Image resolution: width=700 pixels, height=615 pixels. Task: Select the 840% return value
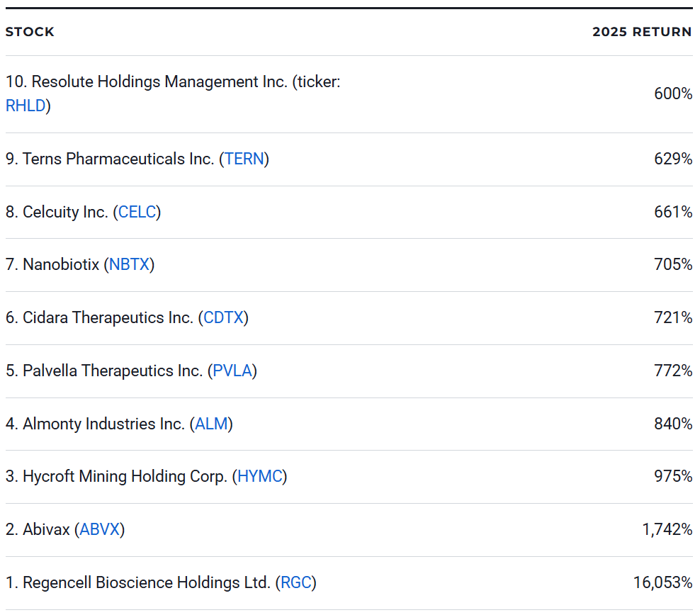click(x=673, y=424)
